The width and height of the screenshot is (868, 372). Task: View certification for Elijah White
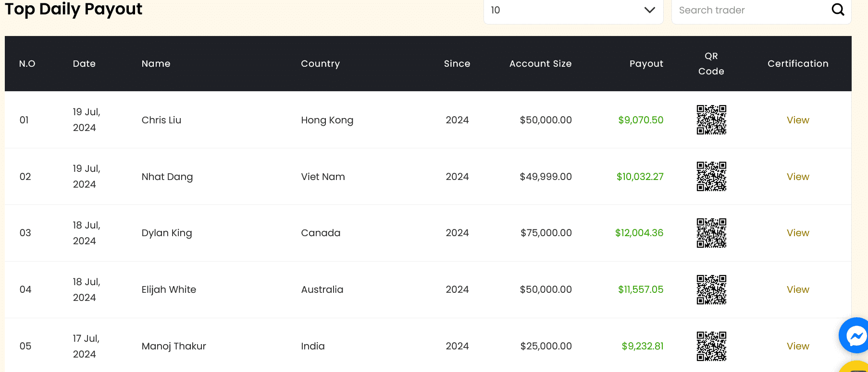(798, 289)
